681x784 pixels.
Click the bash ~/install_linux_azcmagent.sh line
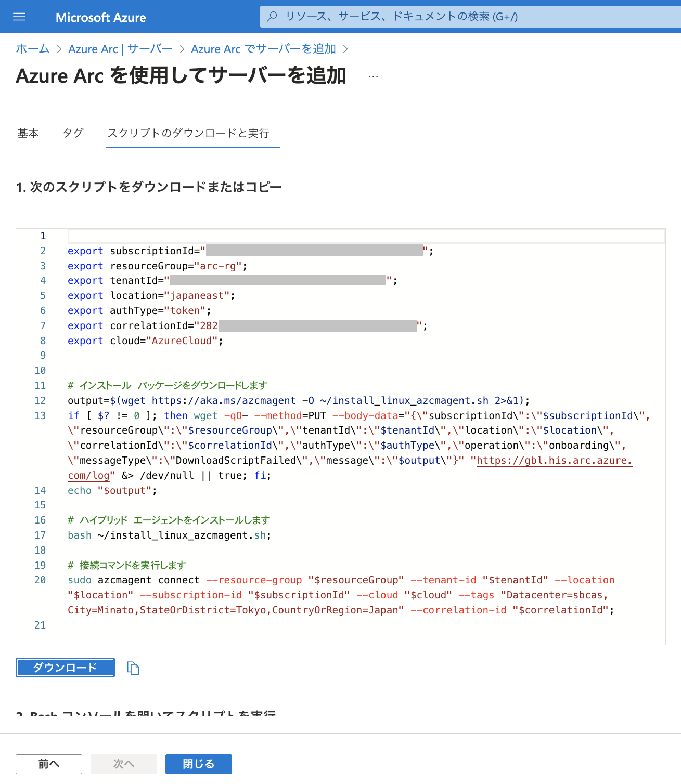point(170,535)
